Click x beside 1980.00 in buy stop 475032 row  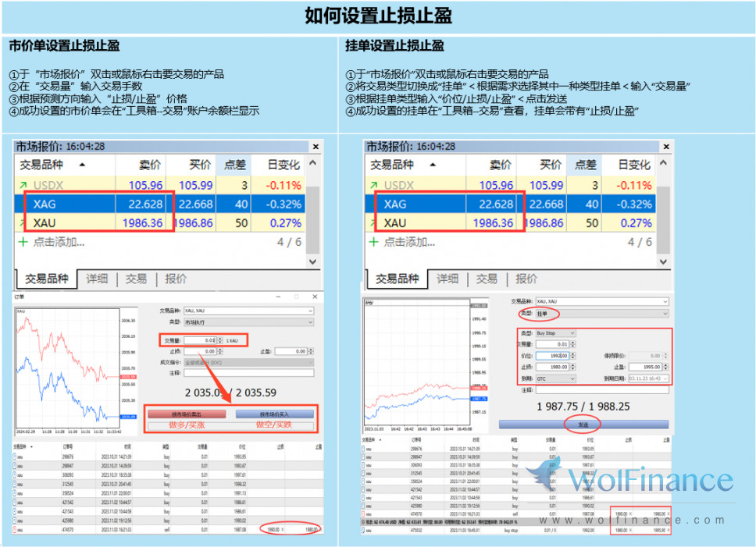click(630, 530)
